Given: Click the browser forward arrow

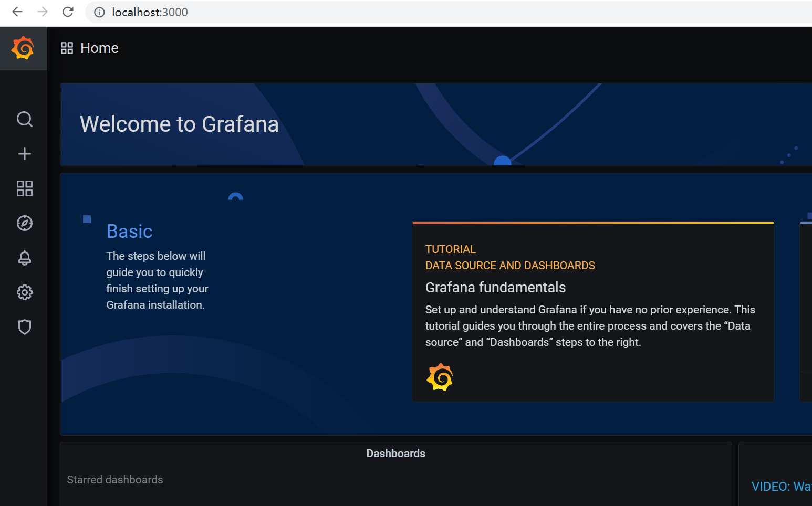Looking at the screenshot, I should point(43,12).
